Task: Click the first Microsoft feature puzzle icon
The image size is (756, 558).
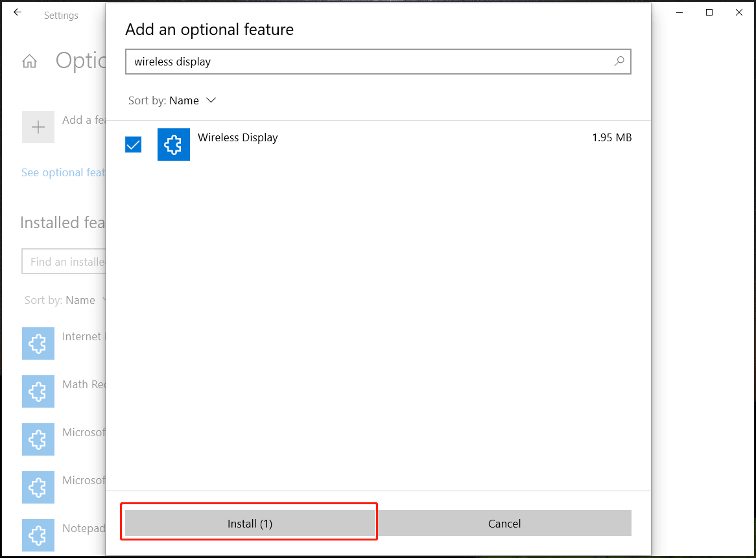Action: tap(38, 439)
